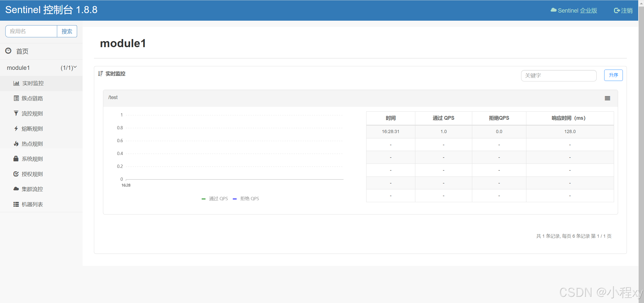644x303 pixels.
Task: Click the list icon for 簇点链路
Action: click(16, 98)
